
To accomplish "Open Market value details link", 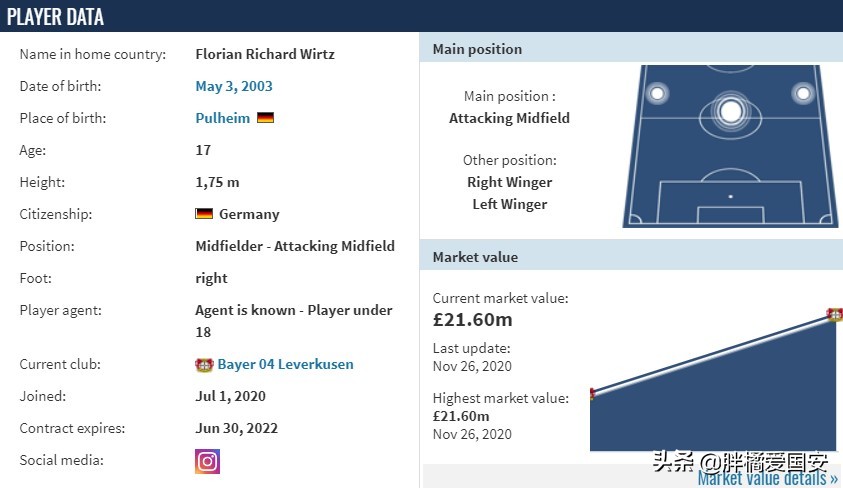I will point(768,479).
